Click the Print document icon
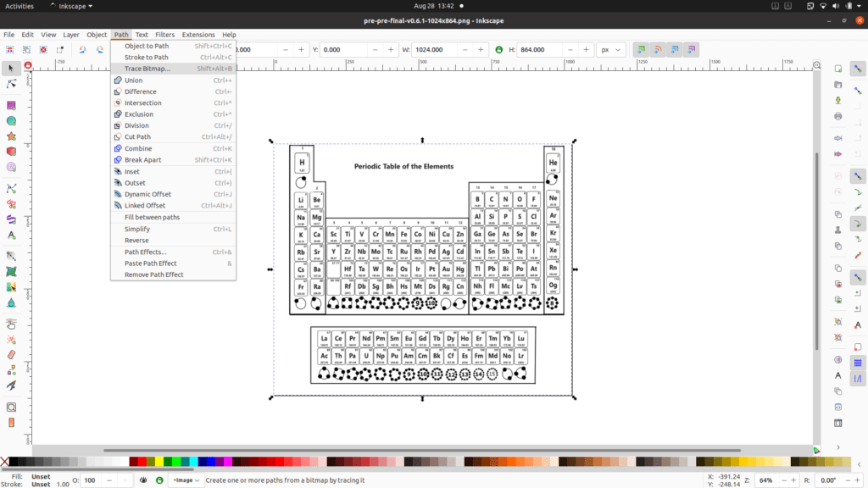The height and width of the screenshot is (488, 868). pos(838,116)
